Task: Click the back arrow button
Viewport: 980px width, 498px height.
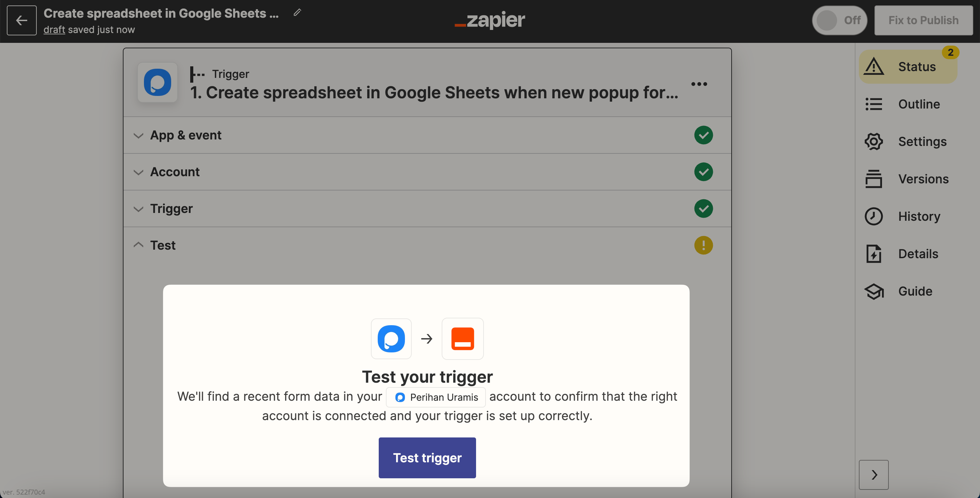Action: coord(22,20)
